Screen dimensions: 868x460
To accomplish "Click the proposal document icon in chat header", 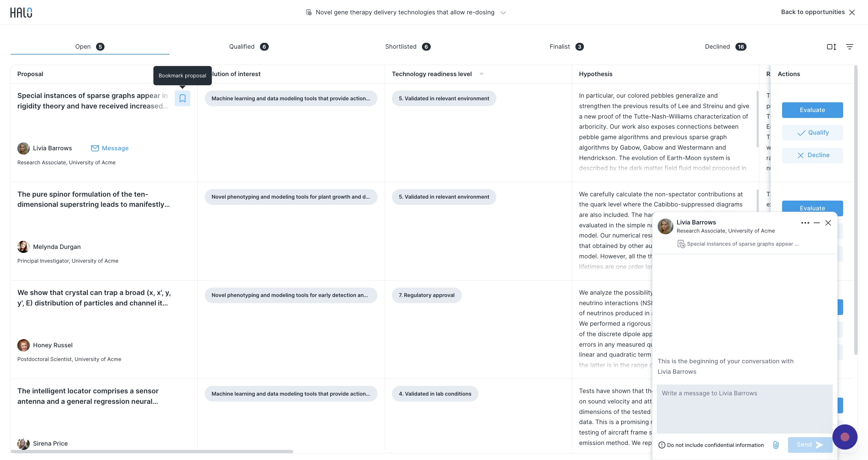I will [681, 244].
